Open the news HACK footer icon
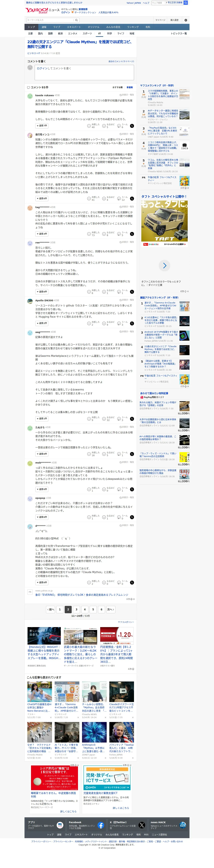Screen dimensions: 214x868 [183, 825]
